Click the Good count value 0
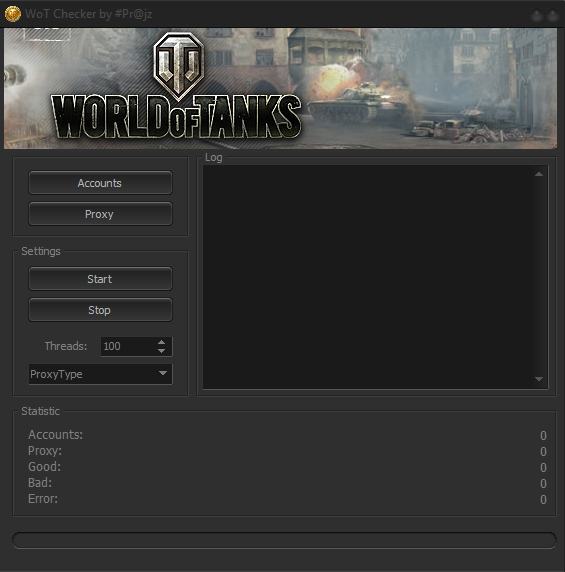Viewport: 565px width, 572px height. tap(543, 468)
